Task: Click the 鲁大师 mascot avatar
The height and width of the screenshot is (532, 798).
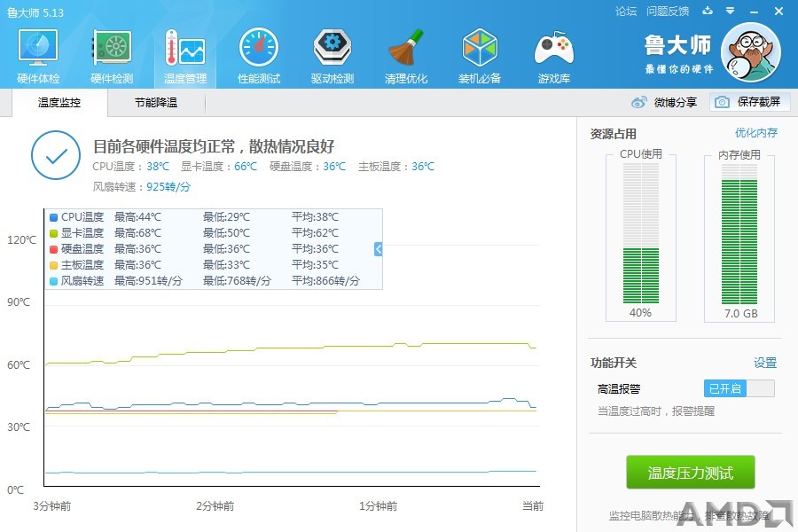Action: (750, 52)
